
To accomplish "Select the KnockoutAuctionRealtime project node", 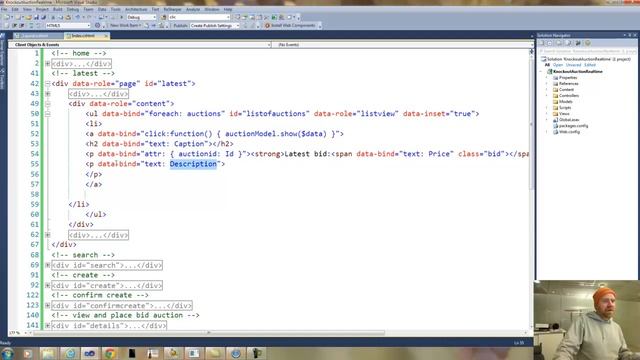I will (576, 71).
